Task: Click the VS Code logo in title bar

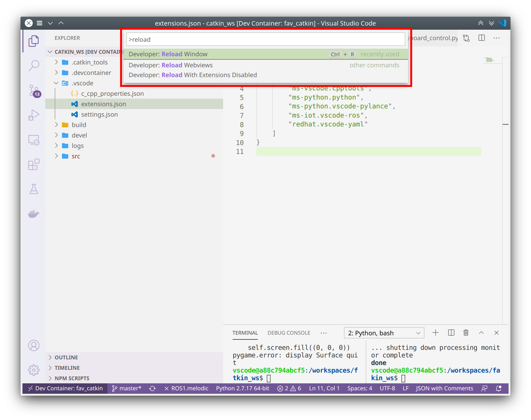Action: click(502, 23)
